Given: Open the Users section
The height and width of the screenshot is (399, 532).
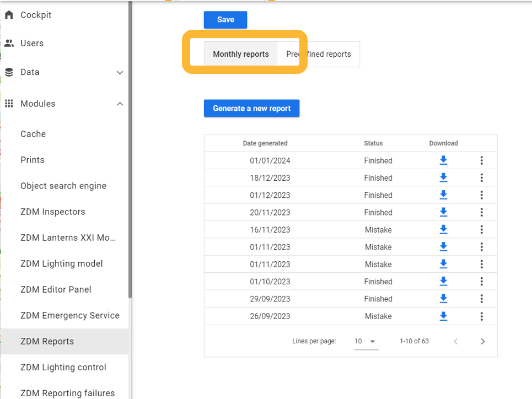Looking at the screenshot, I should click(32, 44).
